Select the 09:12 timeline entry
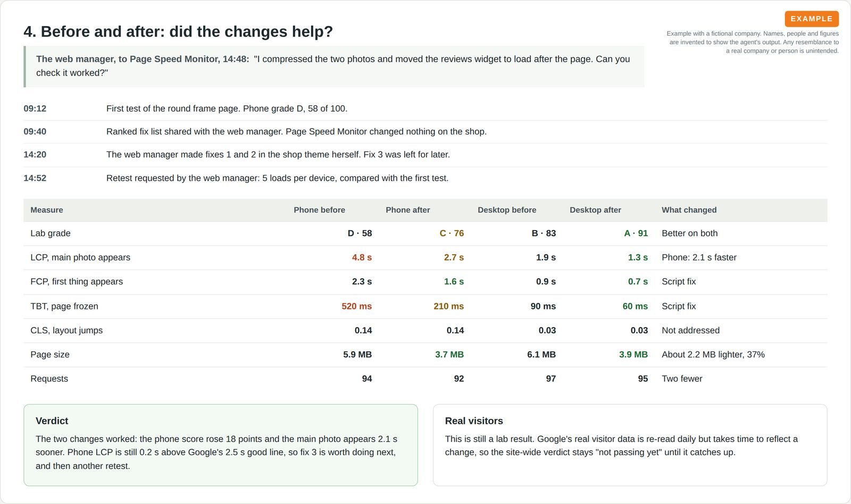851x504 pixels. pos(425,109)
